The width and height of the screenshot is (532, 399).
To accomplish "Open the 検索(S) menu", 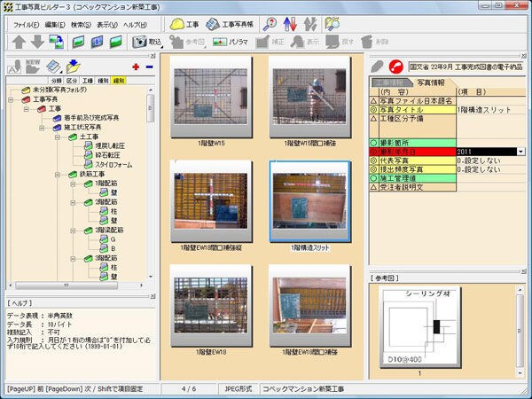I will 81,25.
